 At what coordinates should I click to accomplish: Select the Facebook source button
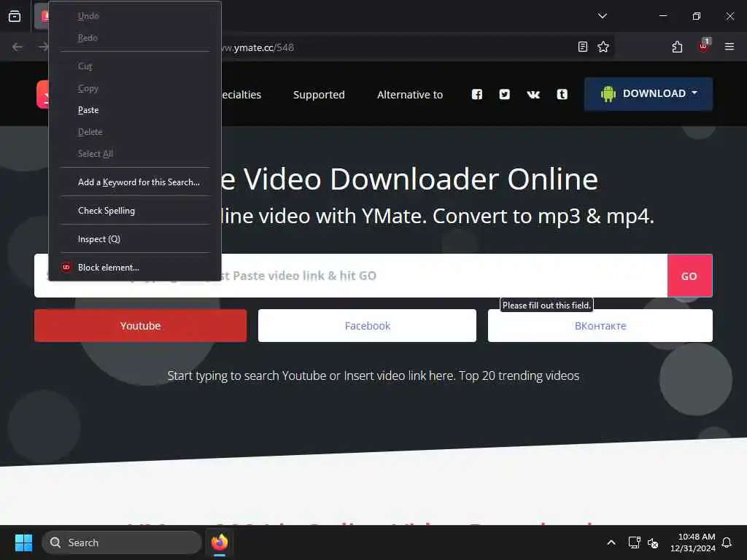(368, 326)
